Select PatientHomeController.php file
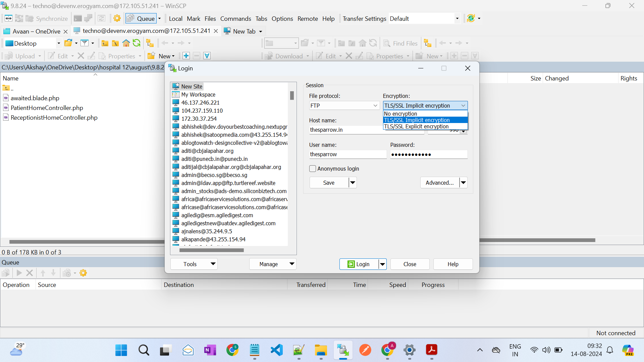The image size is (644, 362). (x=47, y=108)
